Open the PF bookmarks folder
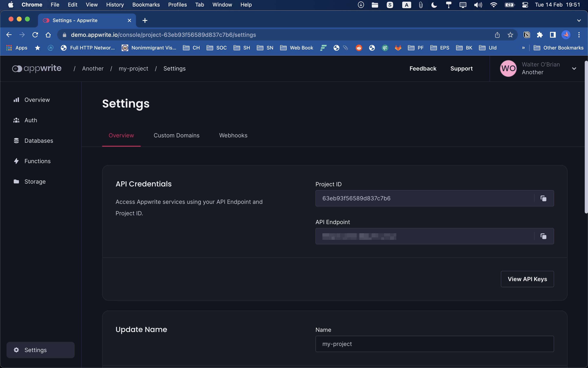This screenshot has height=368, width=588. (416, 48)
